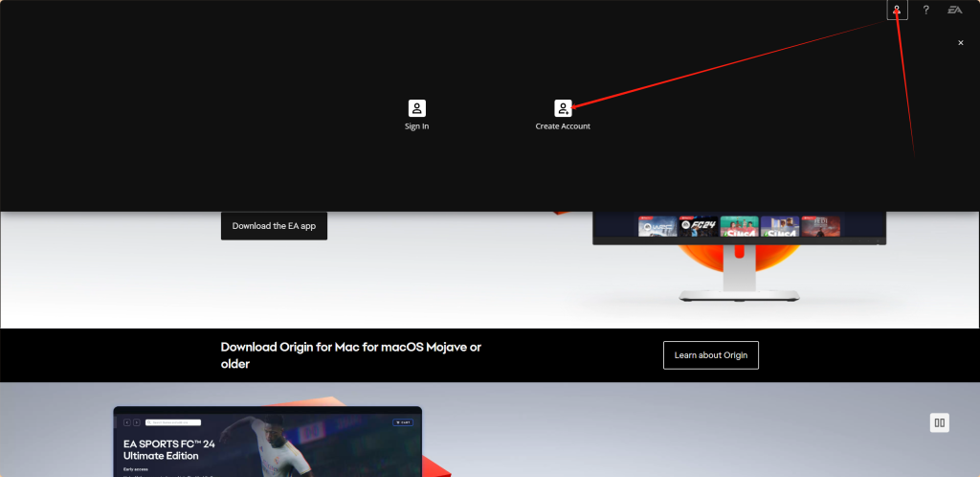Click the EA logo icon in header
Viewport: 980px width, 477px height.
coord(954,10)
